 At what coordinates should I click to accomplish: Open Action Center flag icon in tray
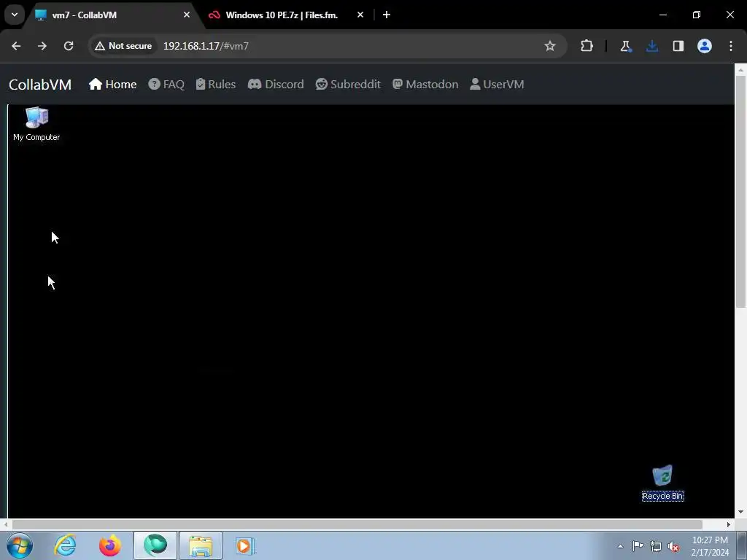638,546
